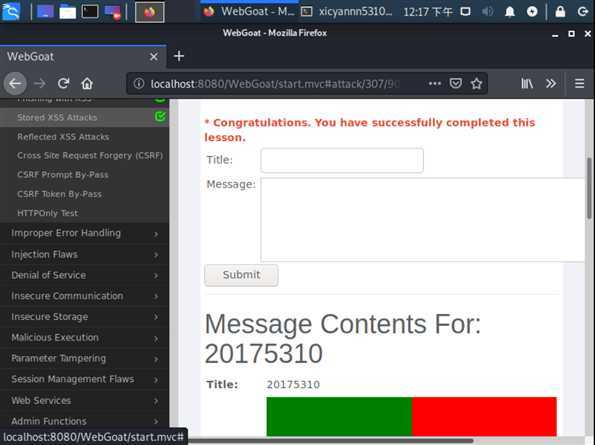Click the power manager plugin tray icon
Image resolution: width=595 pixels, height=445 pixels.
pos(532,12)
